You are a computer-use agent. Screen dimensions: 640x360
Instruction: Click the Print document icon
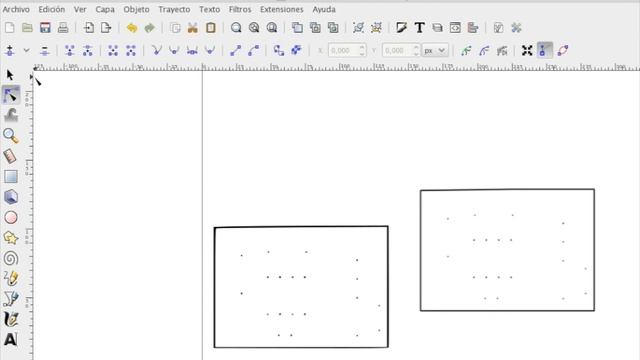point(63,28)
